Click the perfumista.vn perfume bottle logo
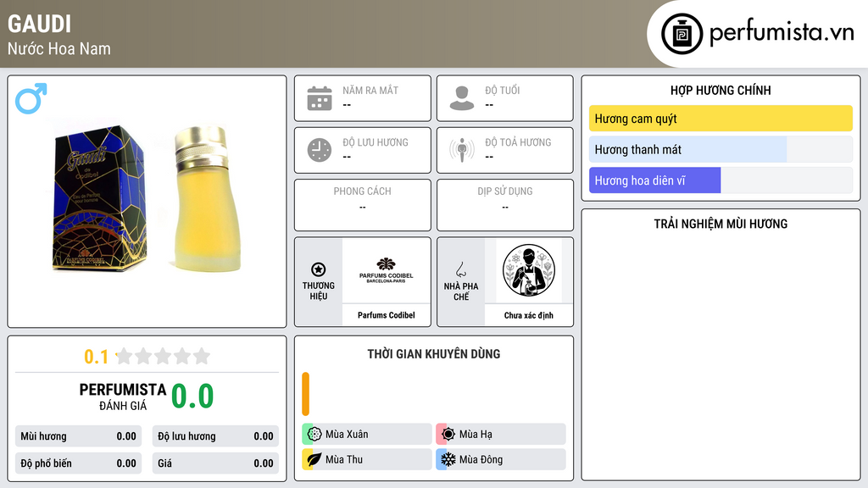 pos(682,34)
